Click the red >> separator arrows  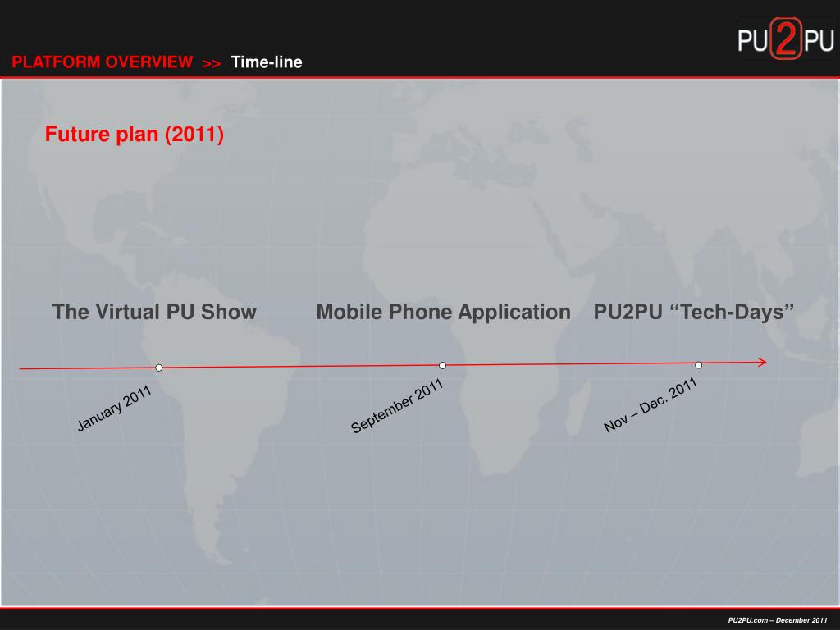(x=212, y=64)
